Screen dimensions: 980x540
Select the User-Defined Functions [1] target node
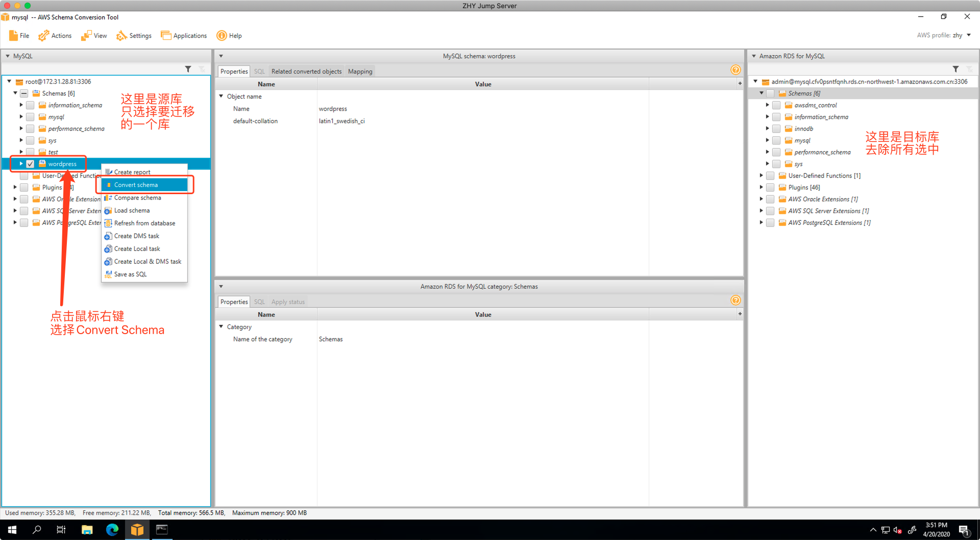824,176
